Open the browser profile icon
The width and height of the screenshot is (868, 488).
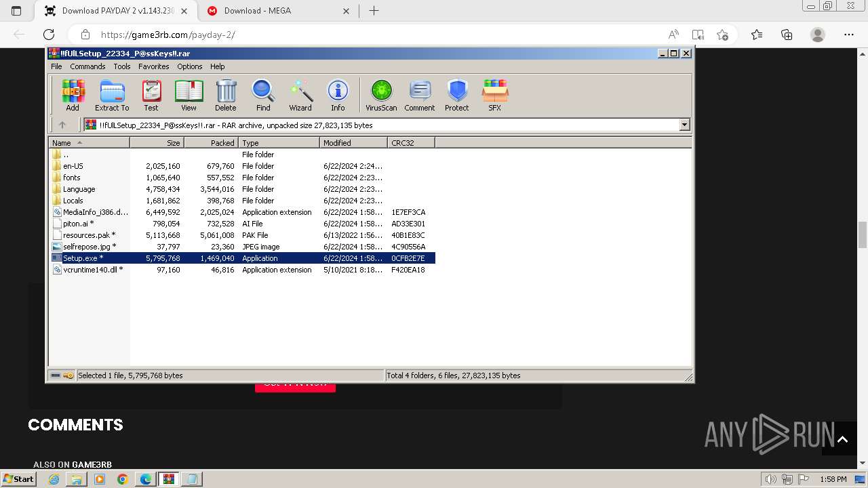click(818, 35)
